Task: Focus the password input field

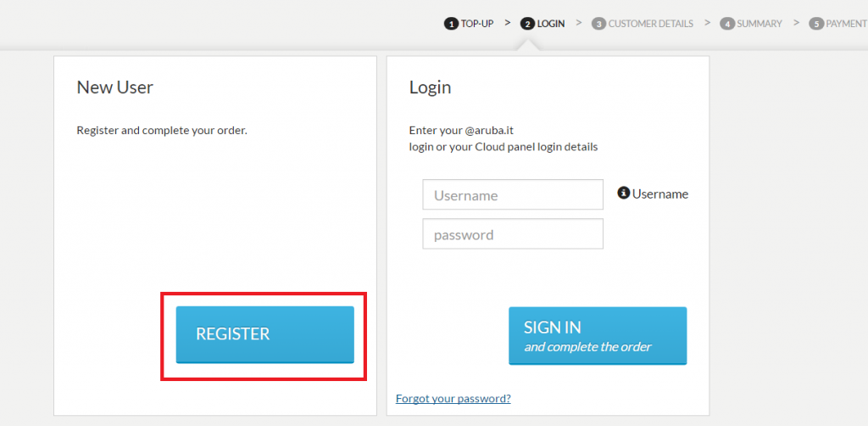Action: coord(513,233)
